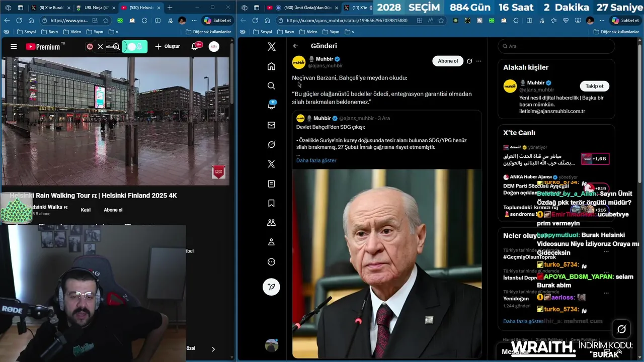Favorite the X page with star icon
Viewport: 644px width, 362px height.
(441, 21)
